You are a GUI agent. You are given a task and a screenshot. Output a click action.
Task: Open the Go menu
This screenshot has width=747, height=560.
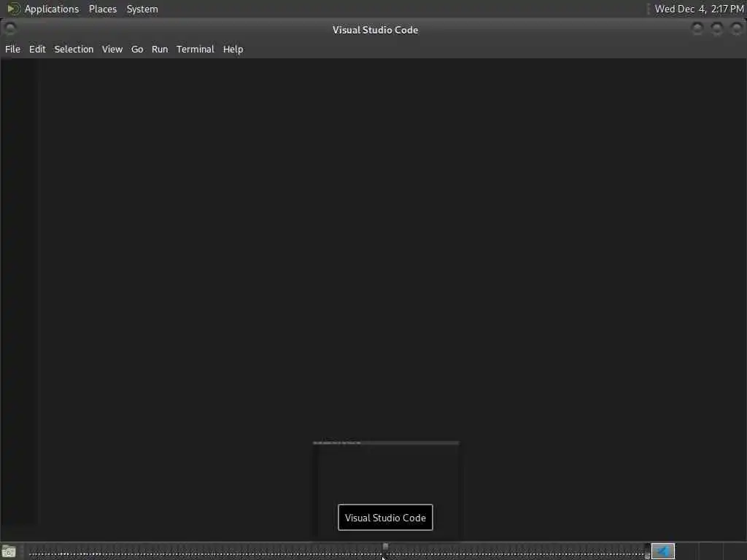137,49
